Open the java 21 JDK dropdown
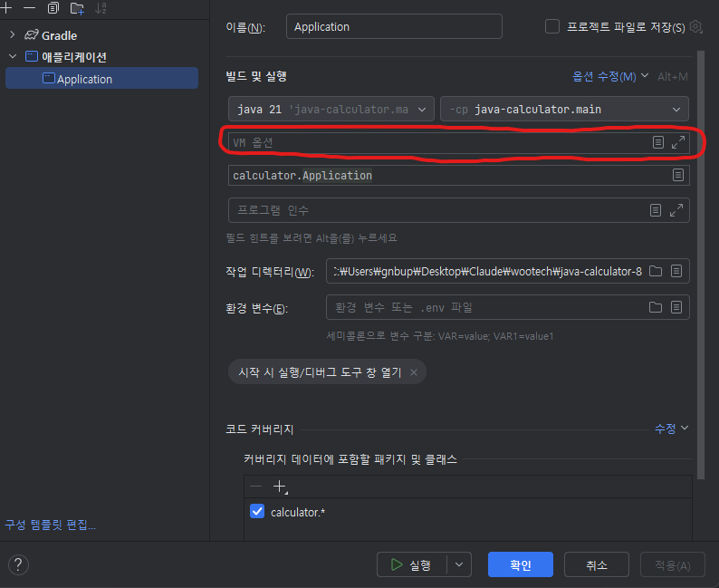 point(331,109)
